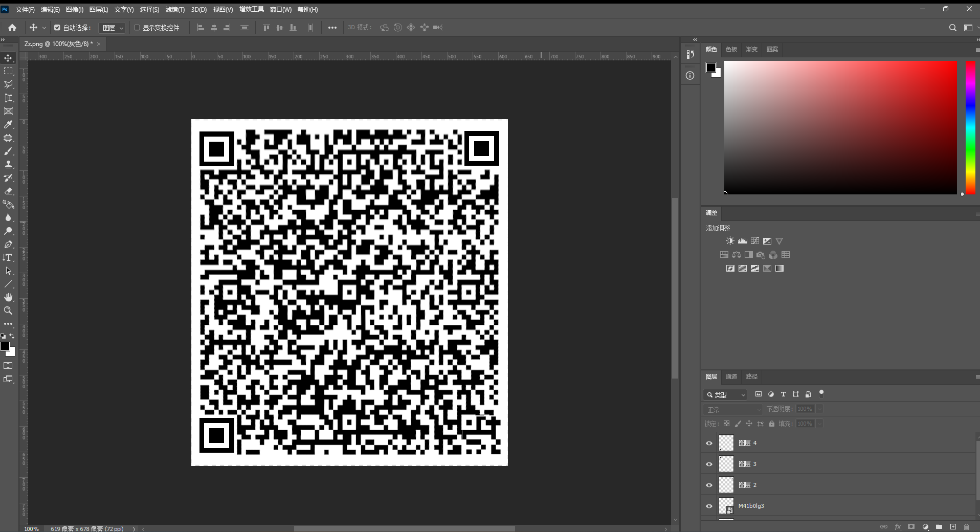
Task: Select the Blur tool
Action: point(8,217)
